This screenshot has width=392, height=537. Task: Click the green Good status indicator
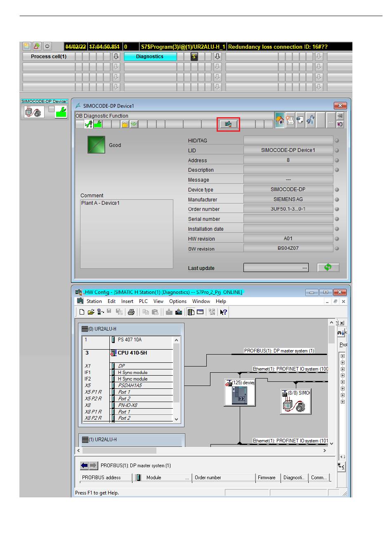click(96, 145)
